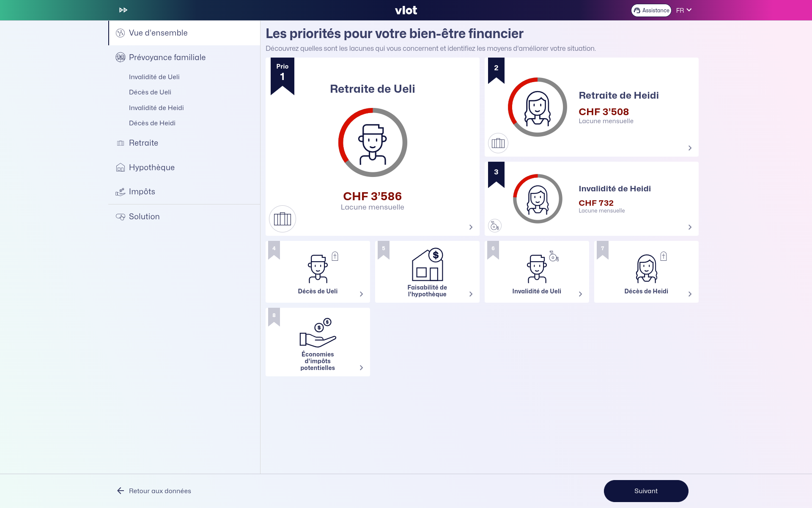Open the Assistance button
This screenshot has width=812, height=508.
click(651, 11)
